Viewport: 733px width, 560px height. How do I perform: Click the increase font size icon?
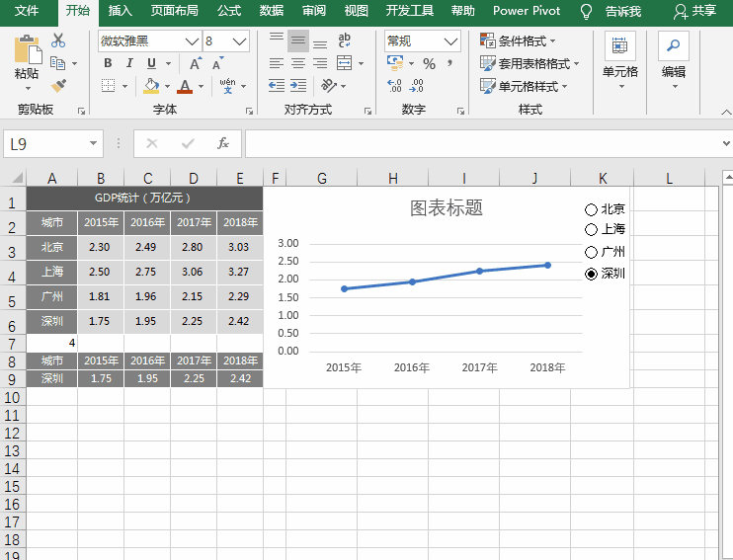click(196, 63)
